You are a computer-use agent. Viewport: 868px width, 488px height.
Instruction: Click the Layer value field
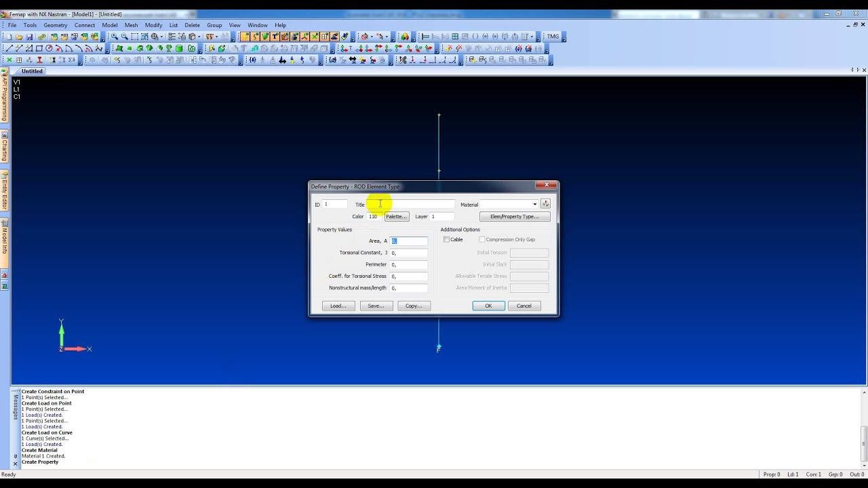pos(441,216)
